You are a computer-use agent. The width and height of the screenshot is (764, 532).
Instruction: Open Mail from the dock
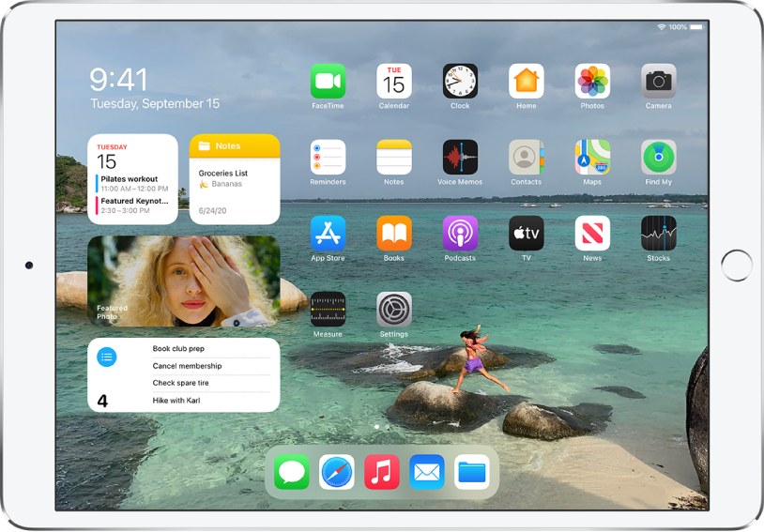point(427,472)
